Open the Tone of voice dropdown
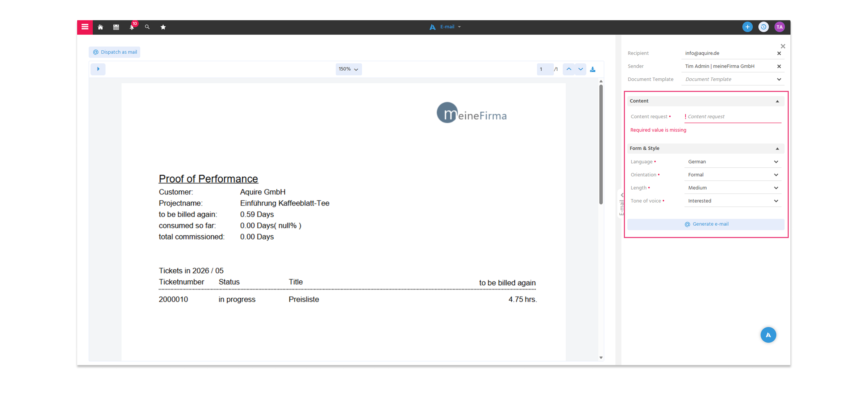Screen dimensions: 868x407 (x=733, y=201)
